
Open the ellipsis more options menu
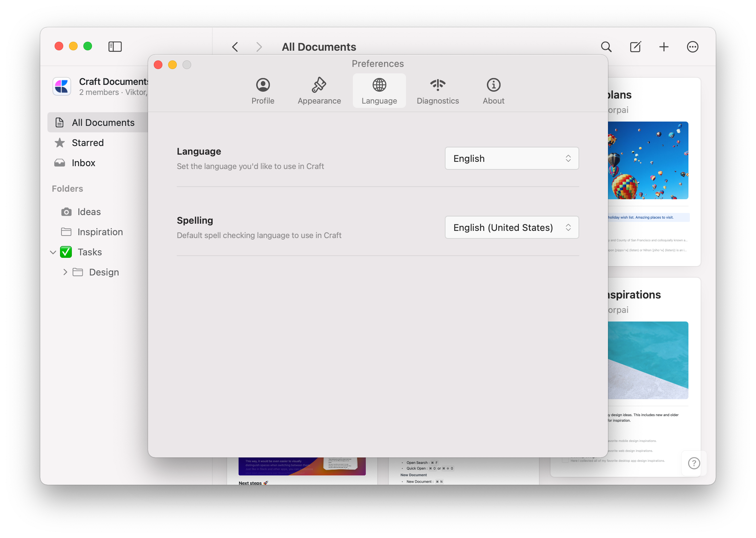[692, 47]
